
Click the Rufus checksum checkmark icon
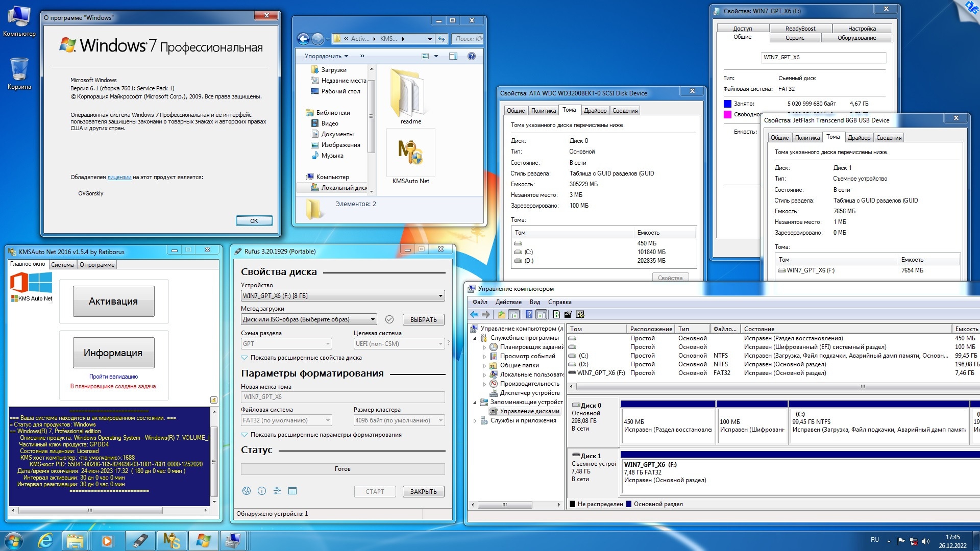[x=389, y=319]
